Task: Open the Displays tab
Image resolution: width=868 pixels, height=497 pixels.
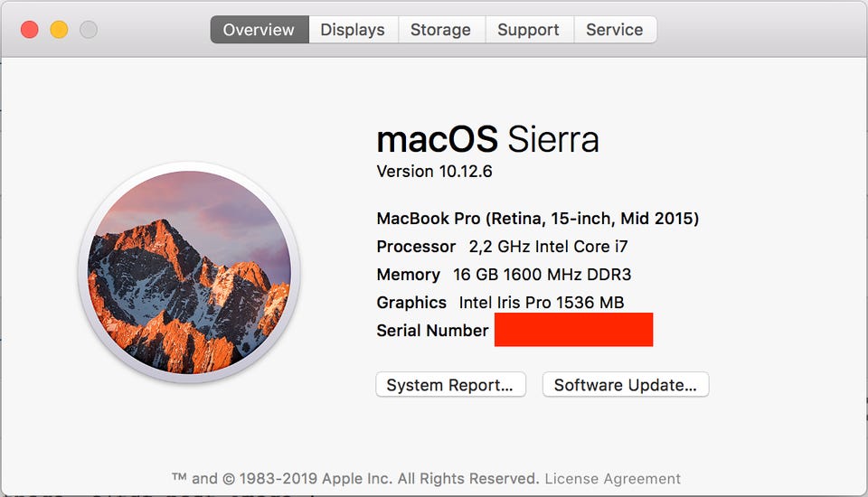Action: [x=353, y=30]
